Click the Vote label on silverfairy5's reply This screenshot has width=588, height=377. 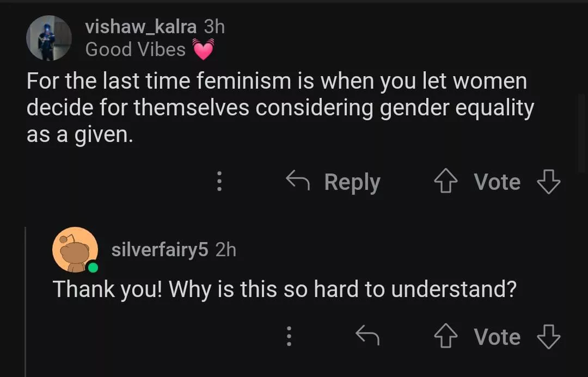click(497, 337)
